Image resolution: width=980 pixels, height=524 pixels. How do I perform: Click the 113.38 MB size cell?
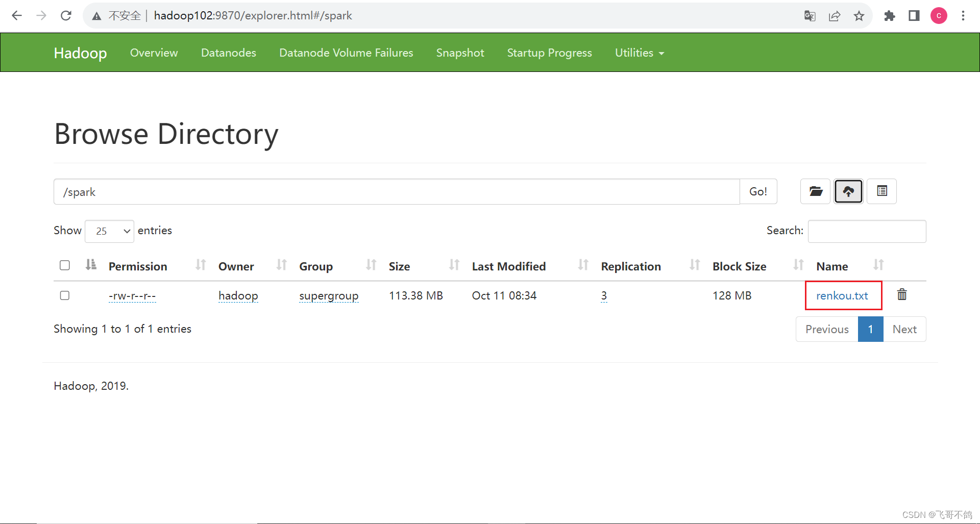click(x=416, y=296)
